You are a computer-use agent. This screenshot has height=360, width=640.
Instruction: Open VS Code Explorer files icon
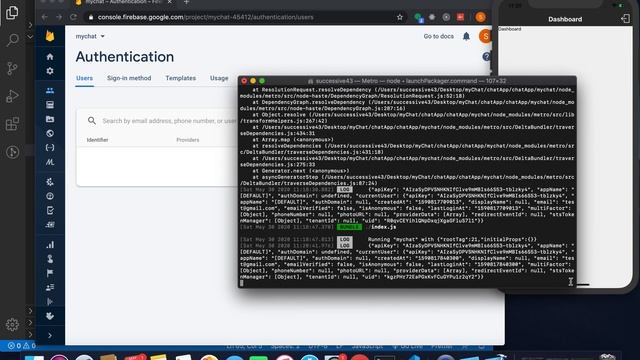(x=12, y=13)
